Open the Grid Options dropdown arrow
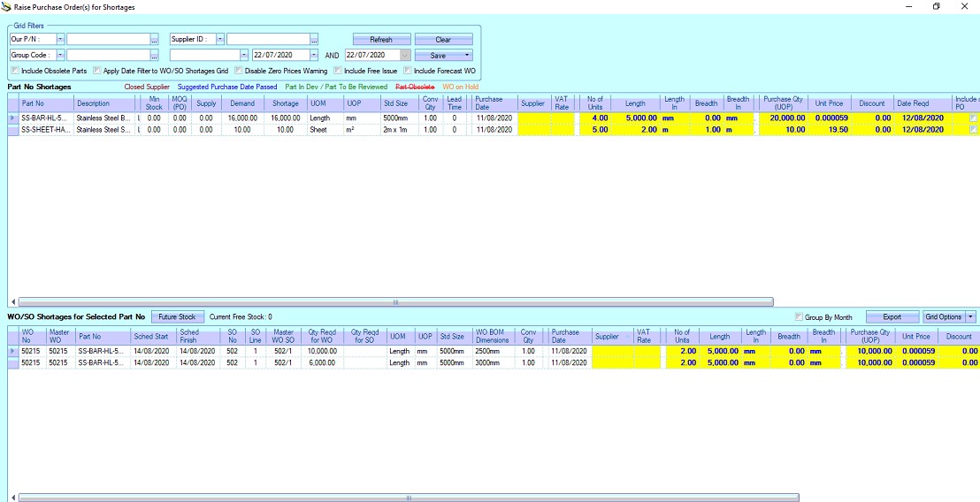 (x=970, y=317)
